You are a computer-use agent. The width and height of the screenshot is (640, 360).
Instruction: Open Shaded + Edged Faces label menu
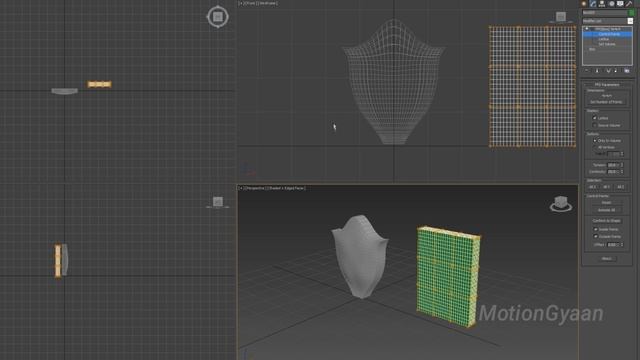click(287, 188)
